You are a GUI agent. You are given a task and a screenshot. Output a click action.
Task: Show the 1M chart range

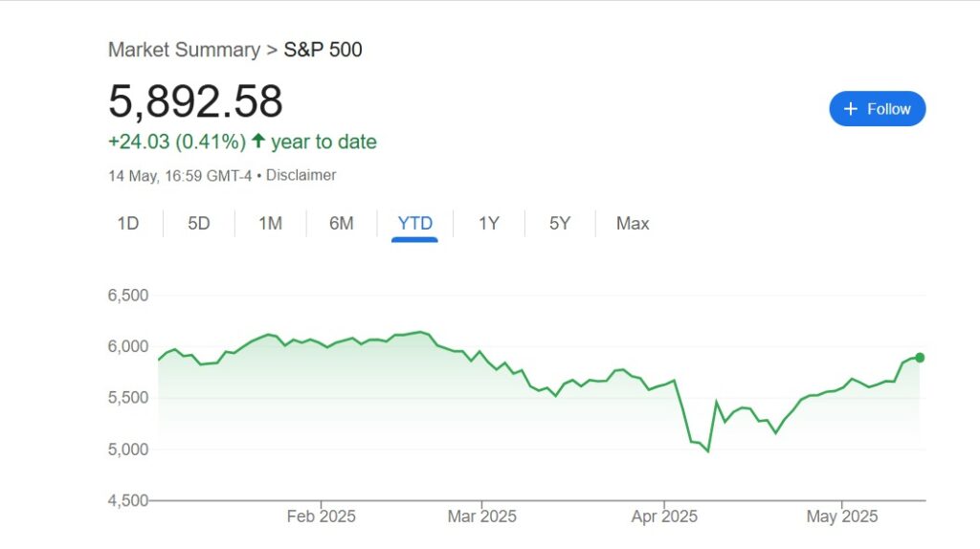pyautogui.click(x=270, y=224)
